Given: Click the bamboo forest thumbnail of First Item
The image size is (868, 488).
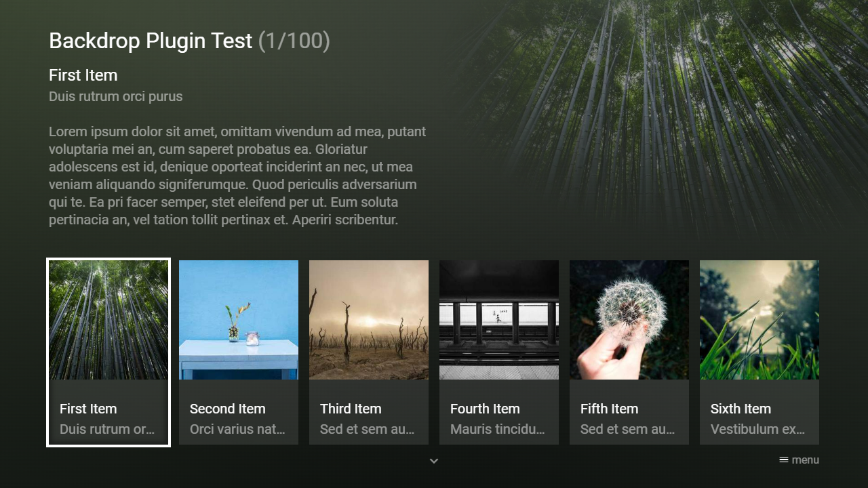Looking at the screenshot, I should 108,320.
